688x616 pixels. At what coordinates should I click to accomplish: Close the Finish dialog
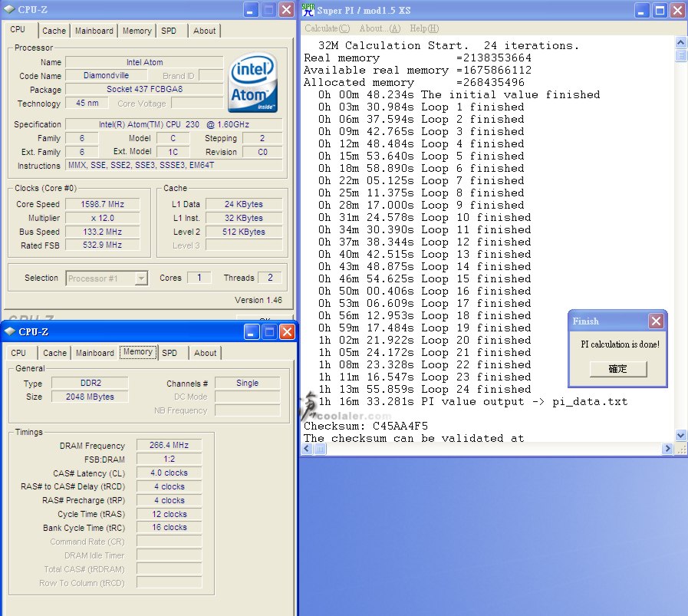click(x=656, y=321)
